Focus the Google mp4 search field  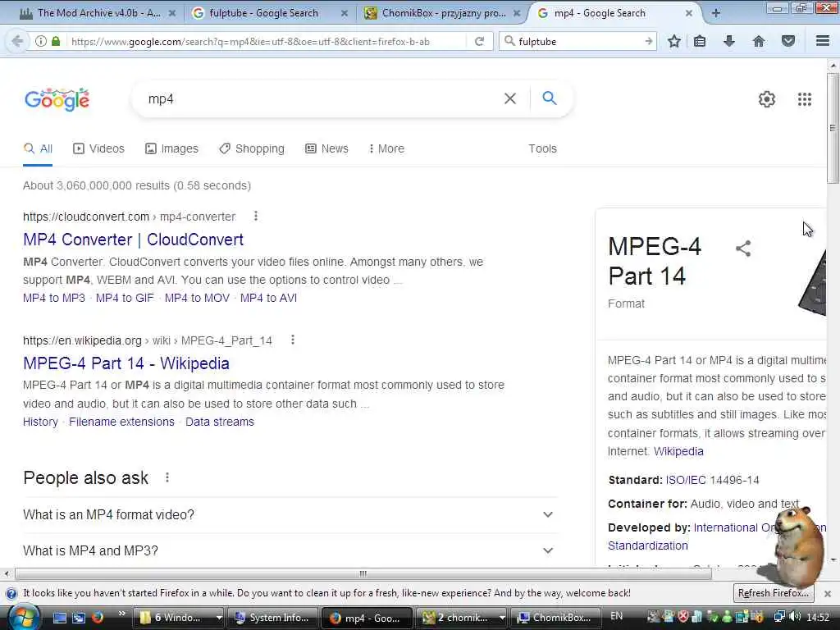pos(322,99)
